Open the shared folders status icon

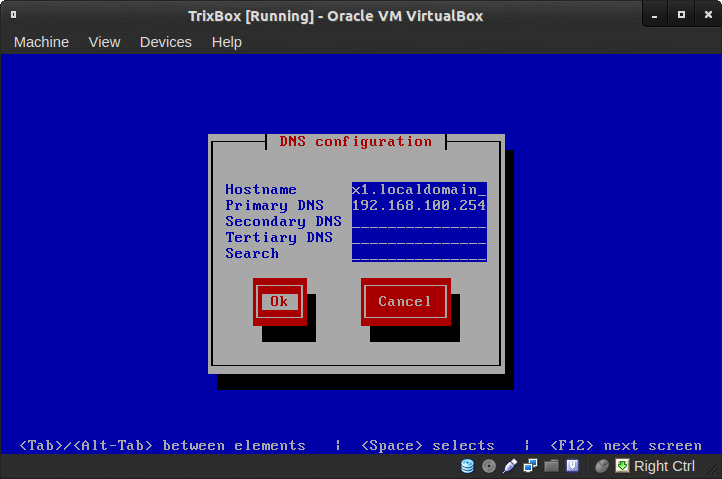(x=551, y=466)
